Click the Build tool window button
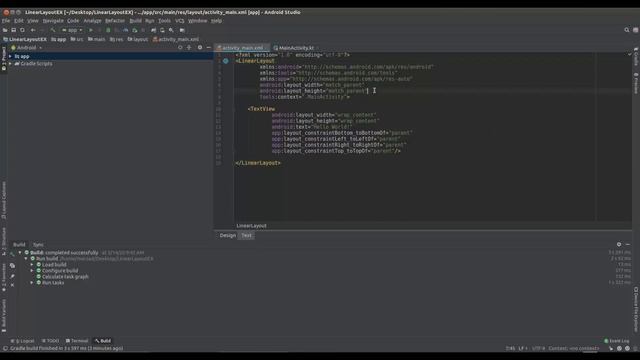The height and width of the screenshot is (360, 640). coord(103,341)
